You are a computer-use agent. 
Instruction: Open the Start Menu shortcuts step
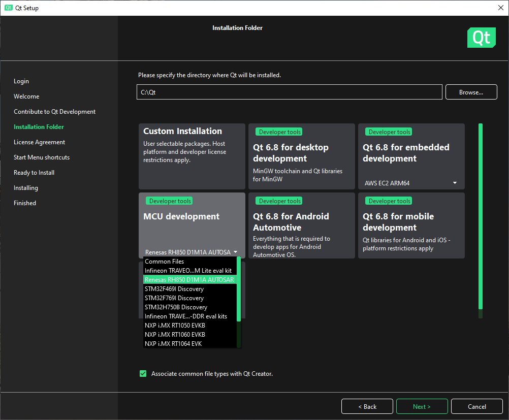42,157
